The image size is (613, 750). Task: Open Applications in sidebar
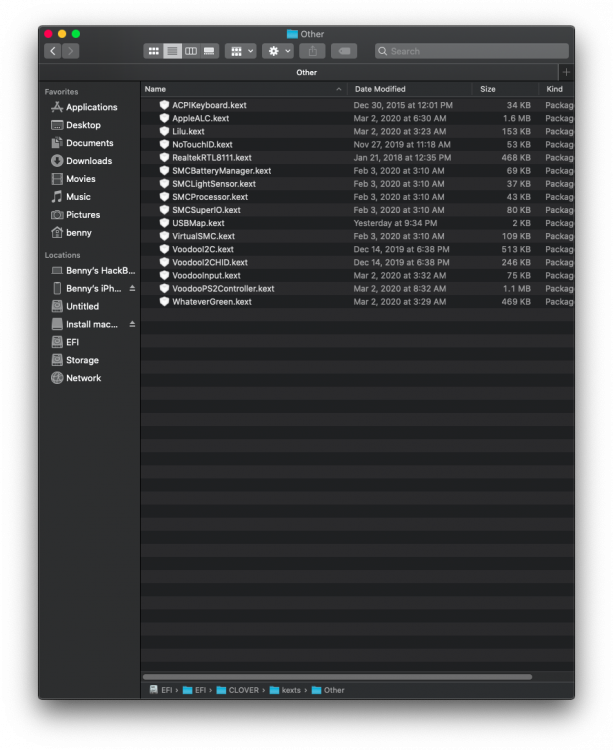click(91, 107)
